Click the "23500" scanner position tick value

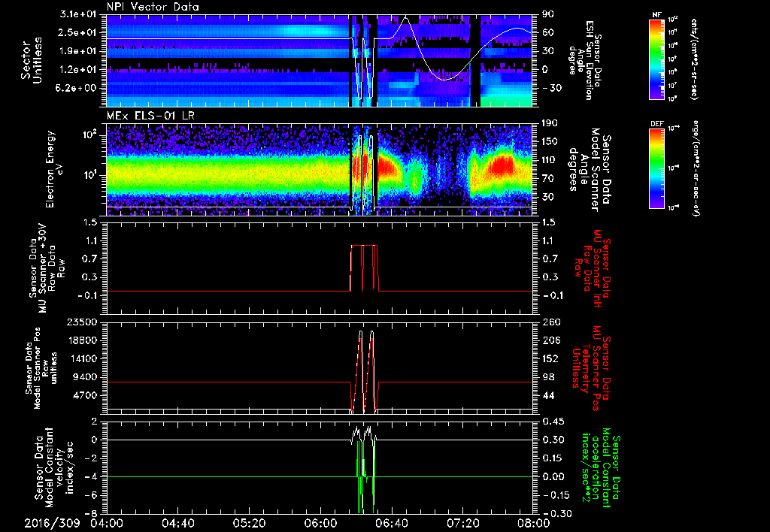point(83,322)
